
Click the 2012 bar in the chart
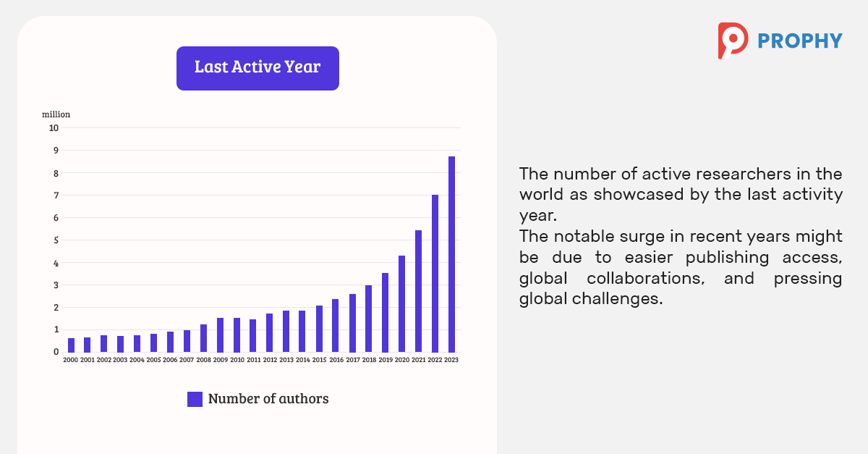[269, 333]
